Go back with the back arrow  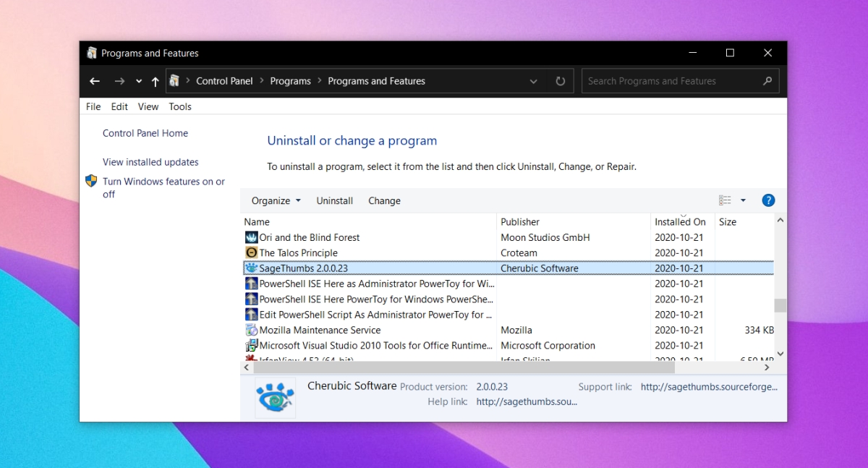pos(95,81)
